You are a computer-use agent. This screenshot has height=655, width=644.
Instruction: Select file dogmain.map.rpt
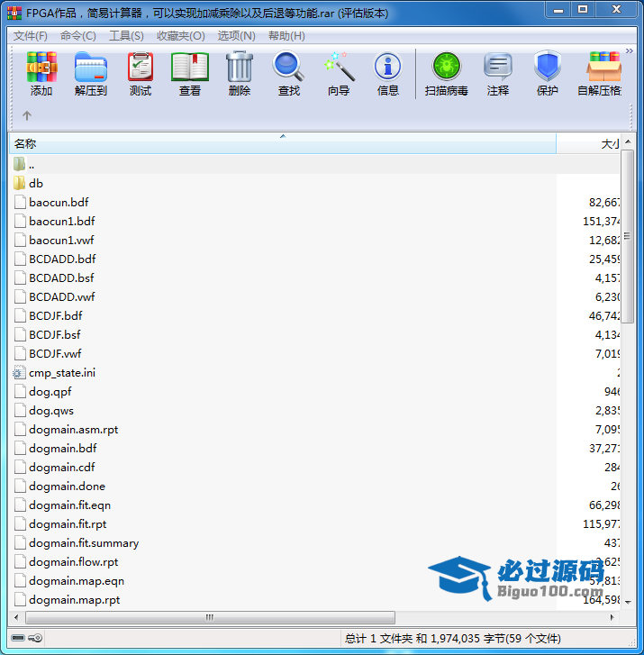point(75,600)
